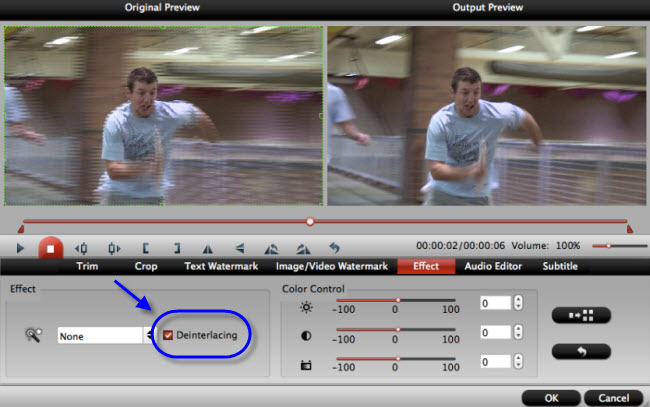Rotate video clockwise 90 degrees
Viewport: 650px width, 407px height.
pos(303,249)
